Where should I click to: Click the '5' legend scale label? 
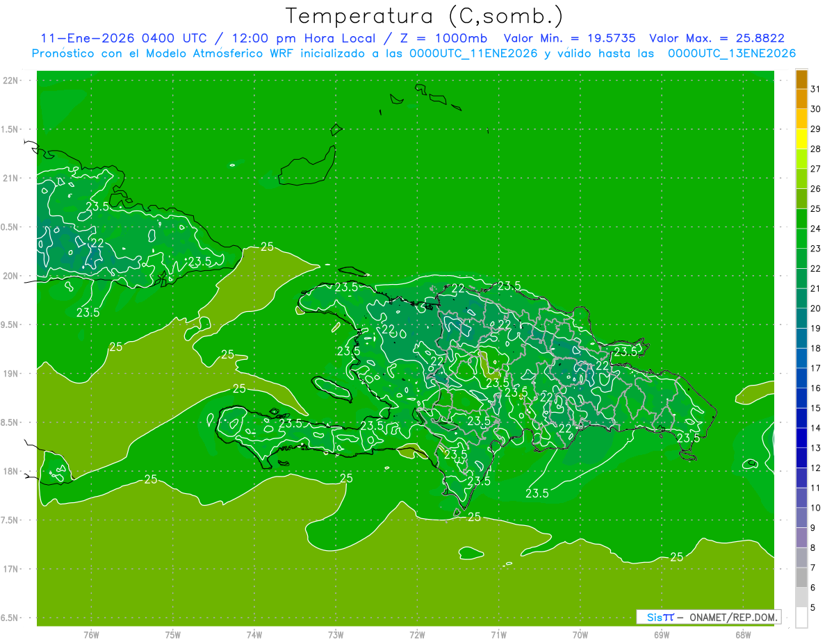pos(814,608)
